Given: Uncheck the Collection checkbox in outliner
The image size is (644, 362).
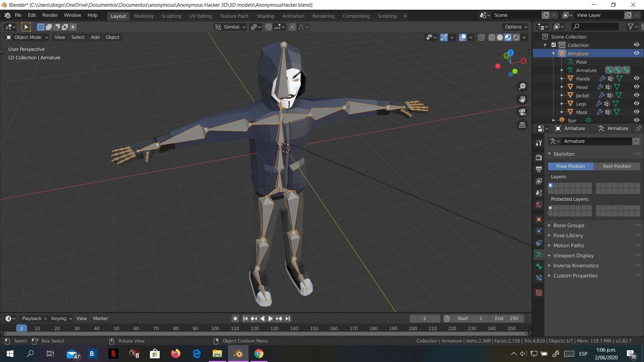Looking at the screenshot, I should click(x=554, y=45).
